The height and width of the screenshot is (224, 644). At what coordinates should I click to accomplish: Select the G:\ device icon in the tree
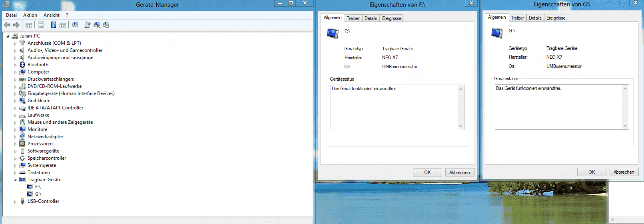point(30,194)
